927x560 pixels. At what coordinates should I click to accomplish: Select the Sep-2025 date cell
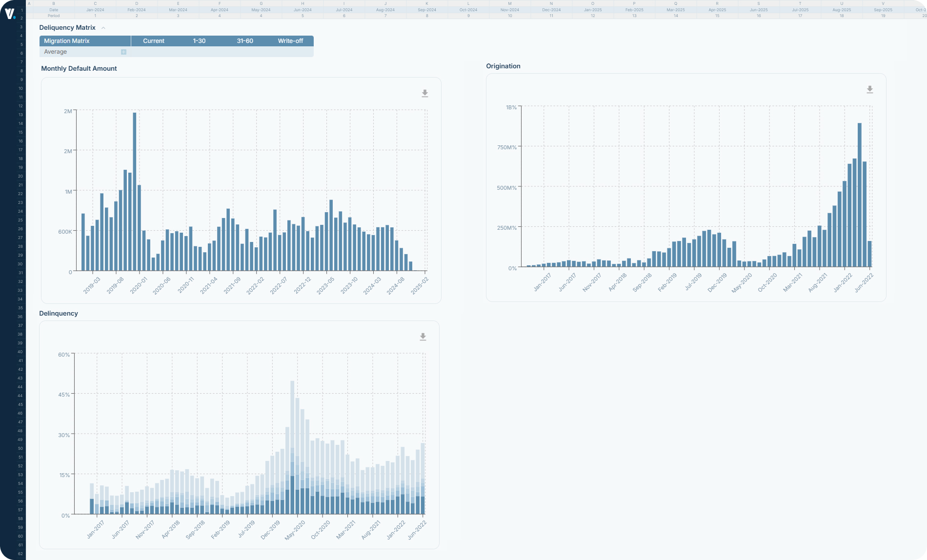(883, 10)
